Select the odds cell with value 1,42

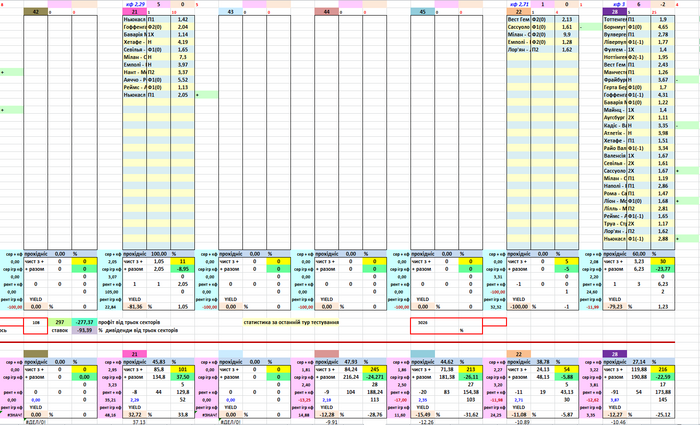point(183,19)
